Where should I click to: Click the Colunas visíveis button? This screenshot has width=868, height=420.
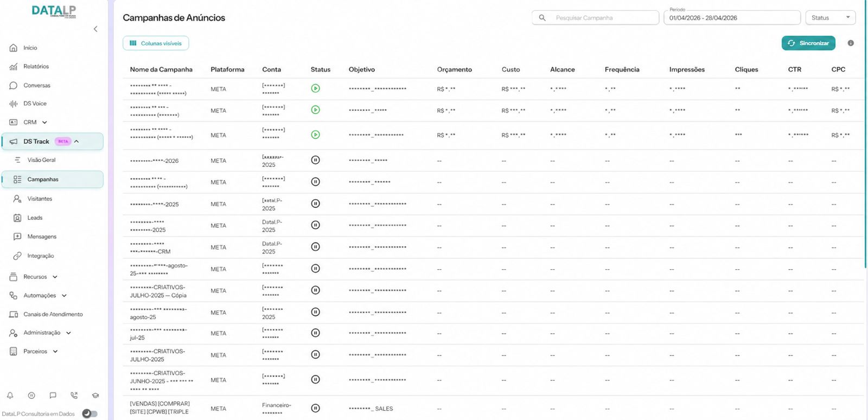pyautogui.click(x=156, y=43)
